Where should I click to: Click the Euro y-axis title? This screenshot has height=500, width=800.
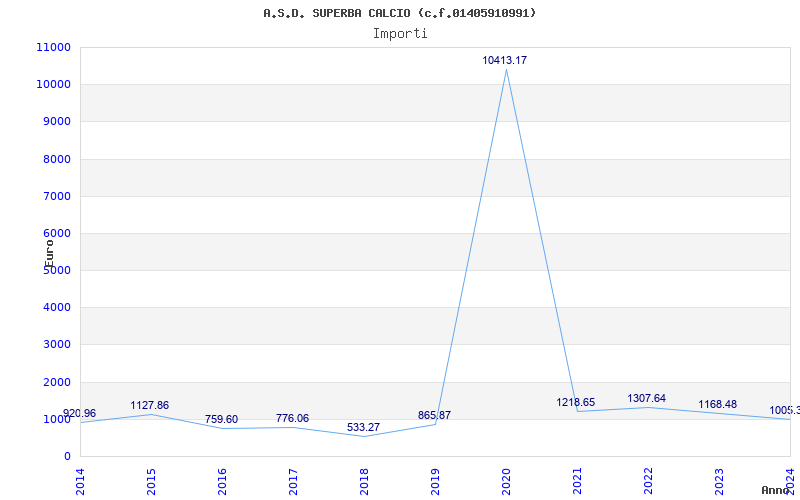(49, 254)
